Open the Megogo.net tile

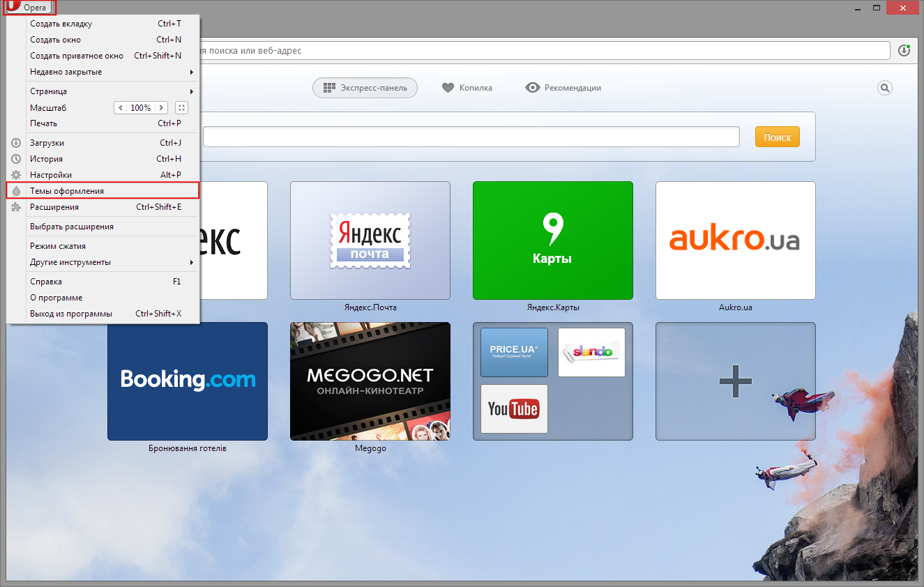pos(370,381)
